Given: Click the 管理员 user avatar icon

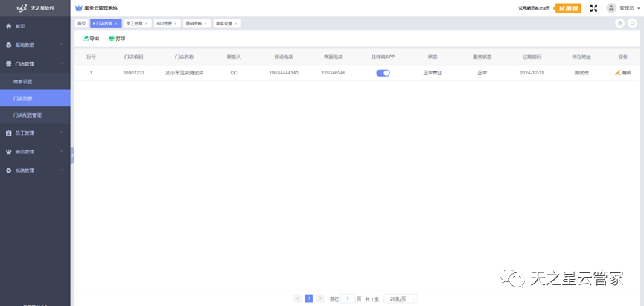Looking at the screenshot, I should pyautogui.click(x=611, y=8).
